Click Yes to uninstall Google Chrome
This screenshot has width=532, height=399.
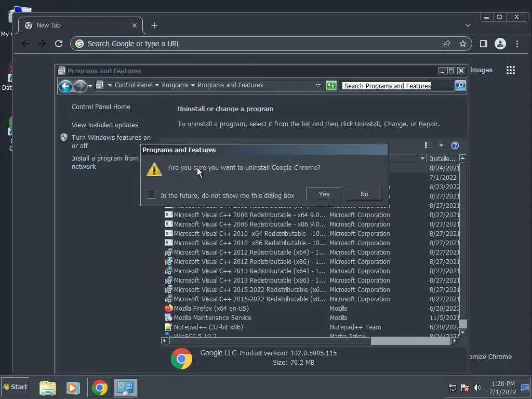point(324,194)
